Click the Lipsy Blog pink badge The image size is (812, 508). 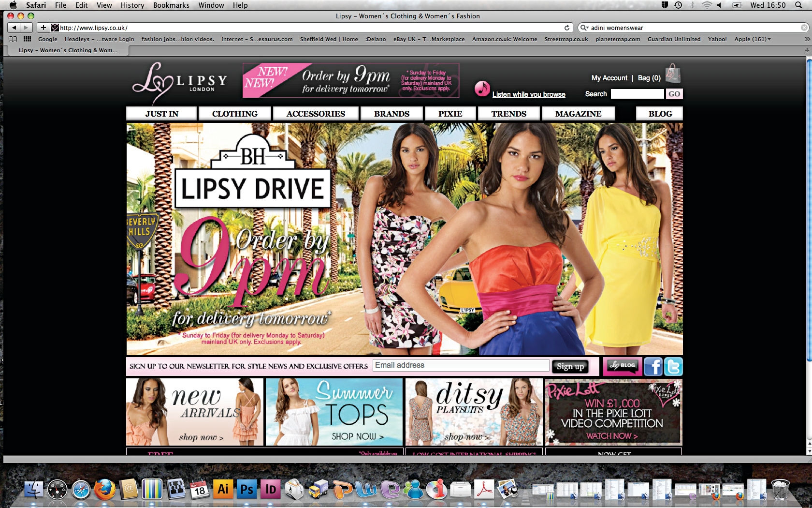[623, 366]
